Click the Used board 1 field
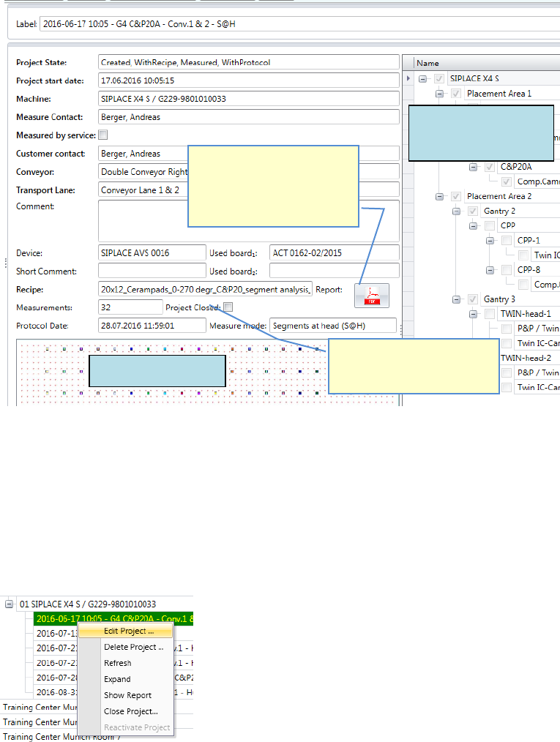 335,252
